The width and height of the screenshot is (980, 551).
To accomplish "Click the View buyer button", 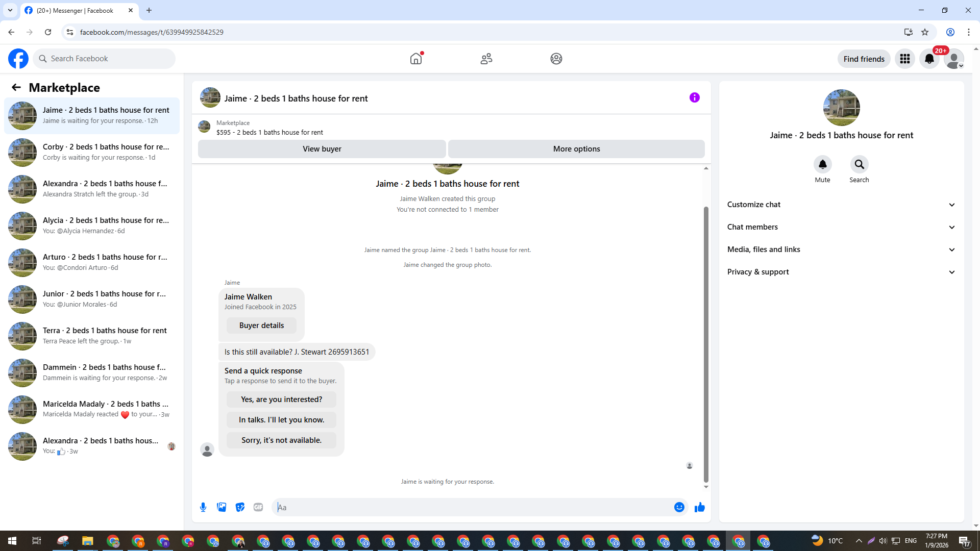I will (322, 149).
